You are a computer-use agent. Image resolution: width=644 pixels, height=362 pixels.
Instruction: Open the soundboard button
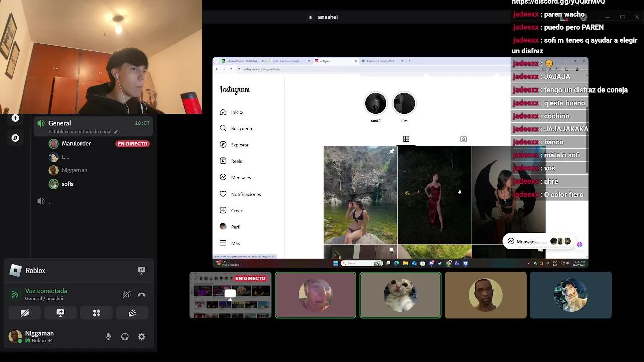click(132, 313)
